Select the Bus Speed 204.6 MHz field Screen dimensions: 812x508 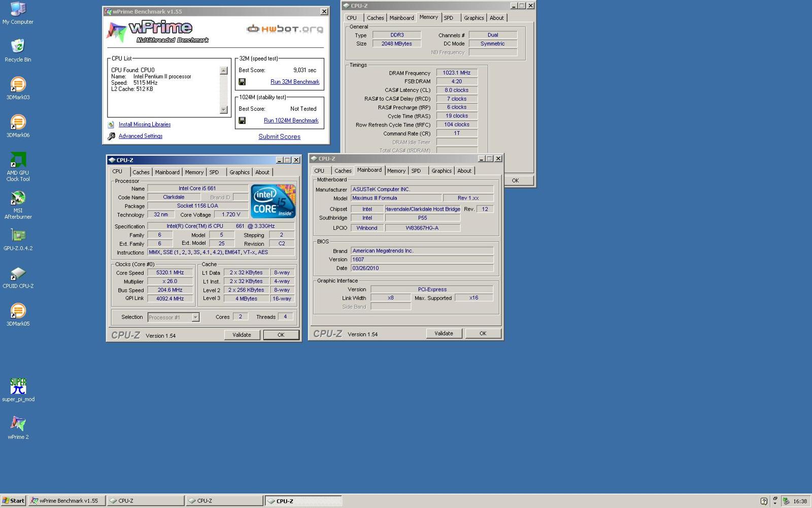[170, 290]
